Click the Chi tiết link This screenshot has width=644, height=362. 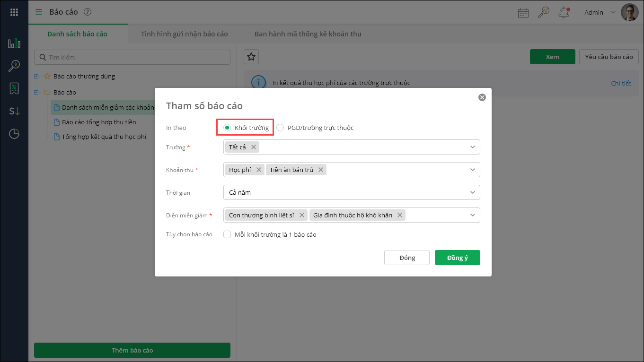pyautogui.click(x=621, y=83)
